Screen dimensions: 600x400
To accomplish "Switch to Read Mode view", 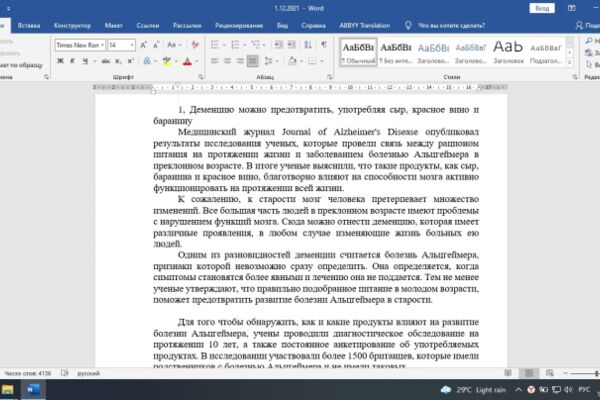I will [x=508, y=373].
